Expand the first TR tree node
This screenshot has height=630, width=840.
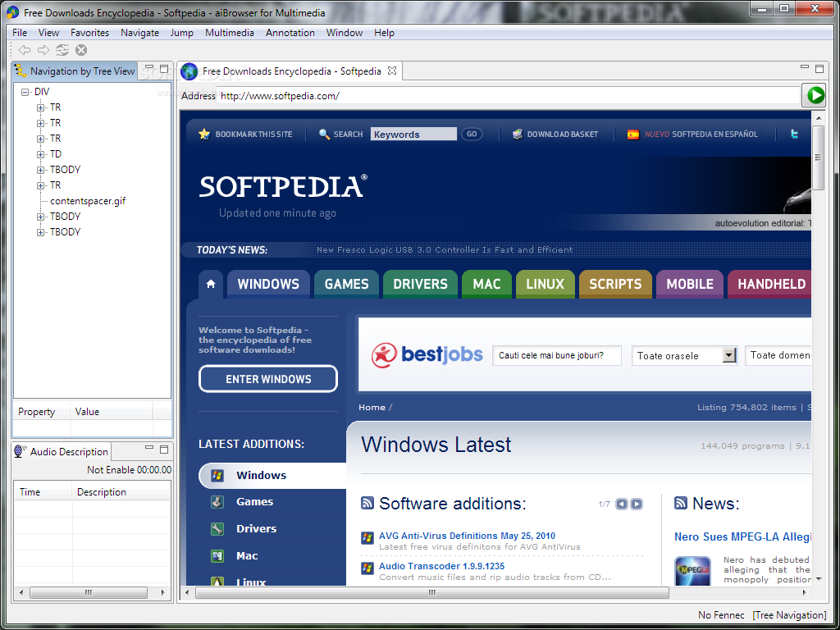40,107
